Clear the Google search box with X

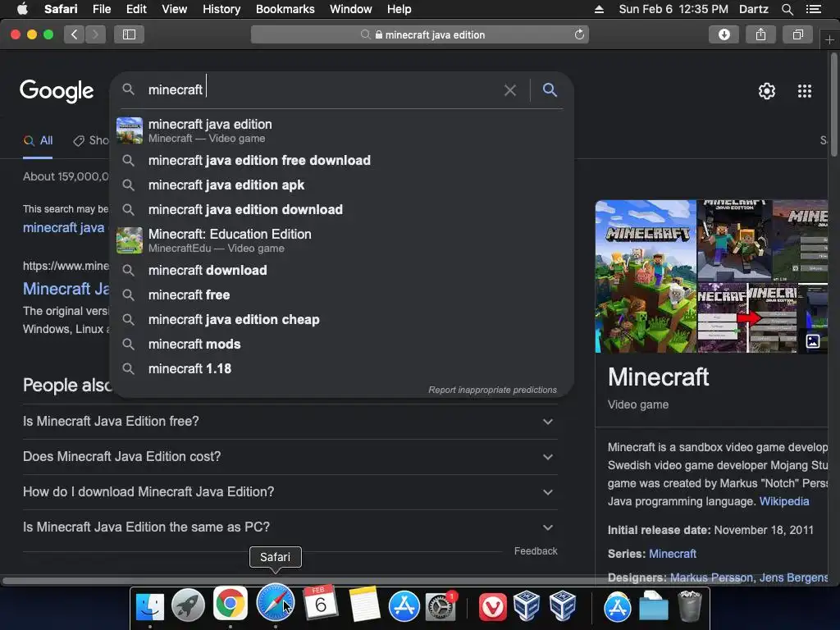(x=510, y=90)
